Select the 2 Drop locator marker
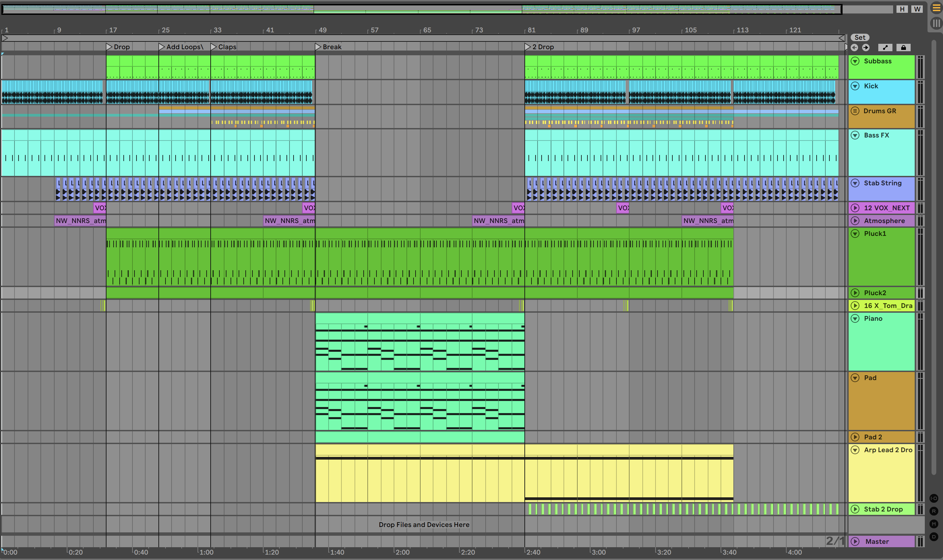 [x=527, y=47]
